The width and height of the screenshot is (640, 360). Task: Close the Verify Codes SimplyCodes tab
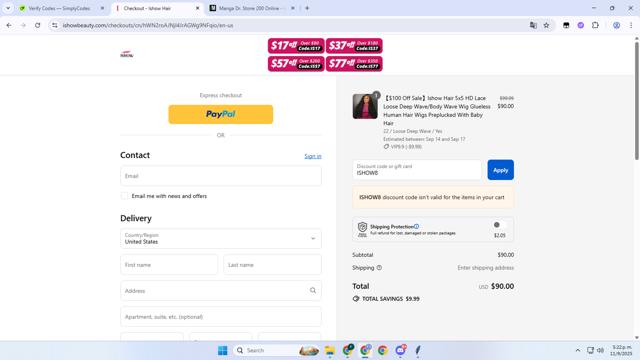click(x=102, y=8)
